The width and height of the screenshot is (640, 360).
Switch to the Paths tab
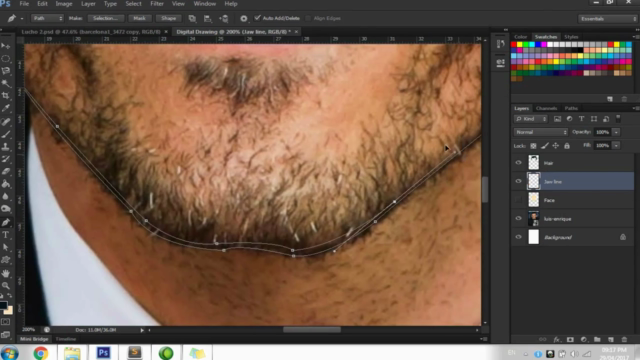571,108
